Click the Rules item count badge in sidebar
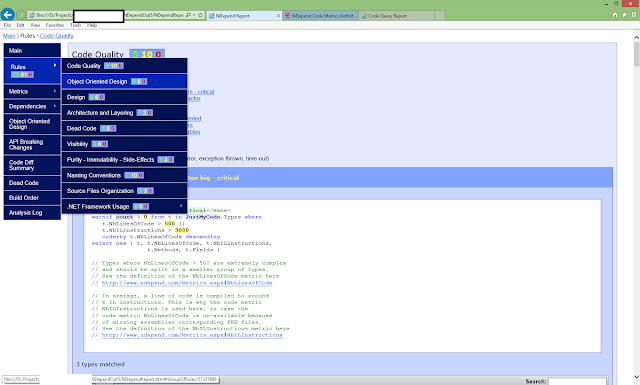Screen dimensions: 640x385 click(22, 75)
